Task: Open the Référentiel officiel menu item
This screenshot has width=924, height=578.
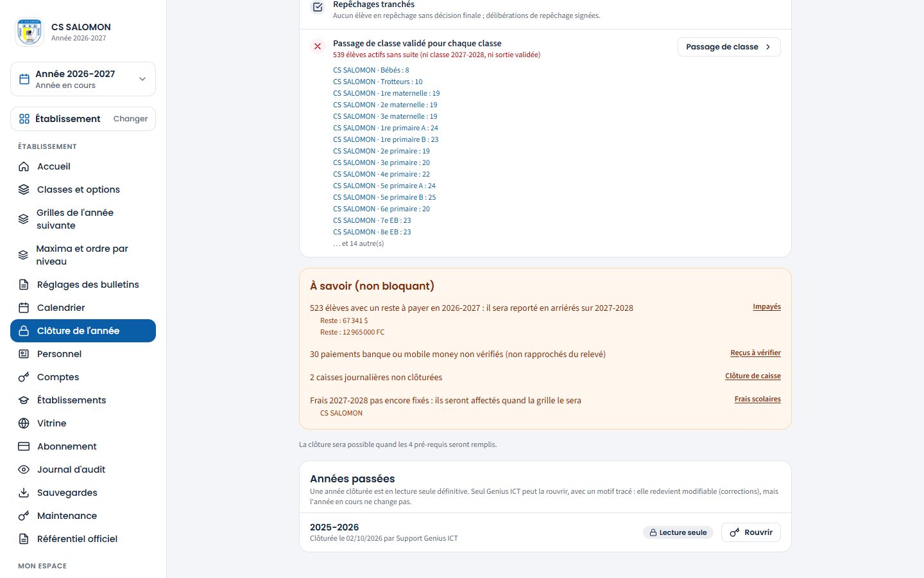Action: point(83,539)
